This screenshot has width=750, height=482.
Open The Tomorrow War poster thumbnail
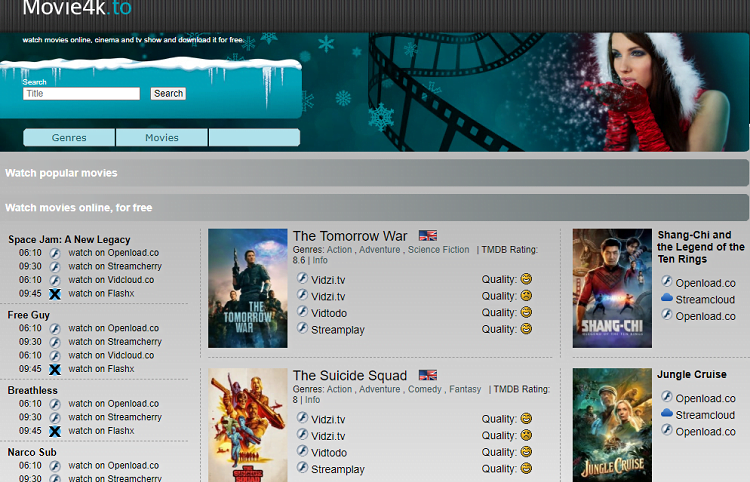point(248,288)
